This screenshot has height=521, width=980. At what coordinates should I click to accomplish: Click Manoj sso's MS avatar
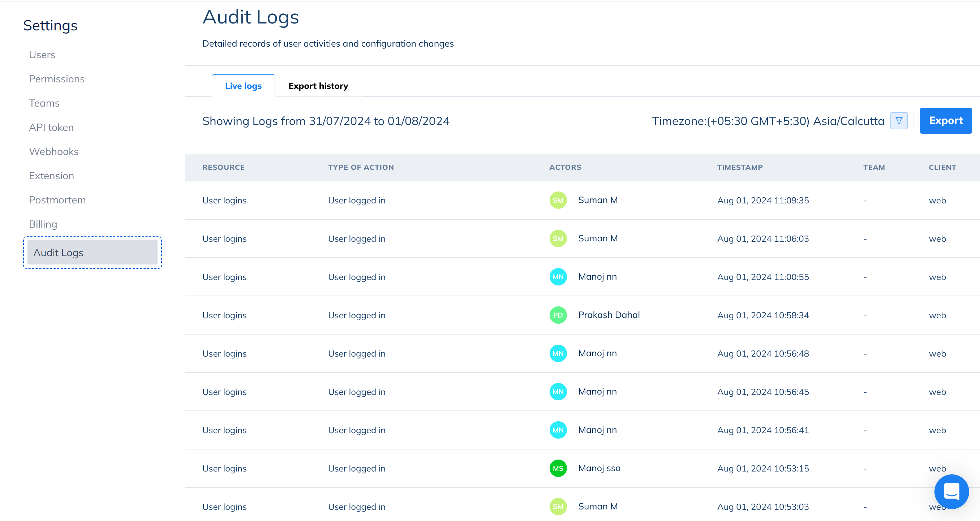click(x=558, y=469)
